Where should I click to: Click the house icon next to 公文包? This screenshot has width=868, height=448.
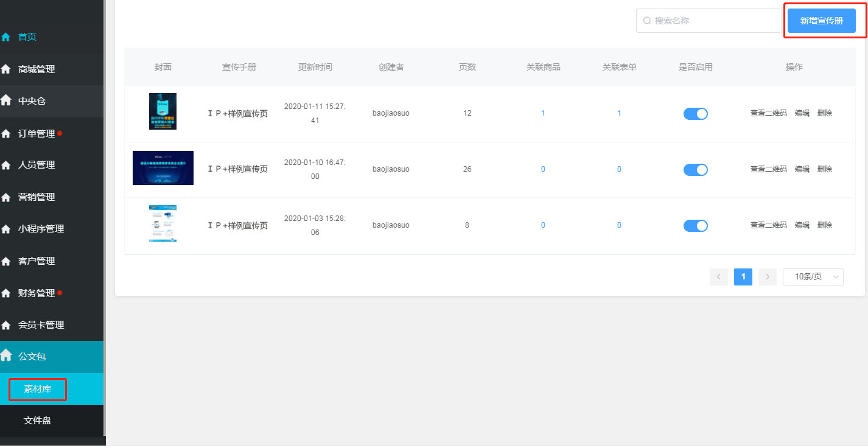pyautogui.click(x=5, y=356)
